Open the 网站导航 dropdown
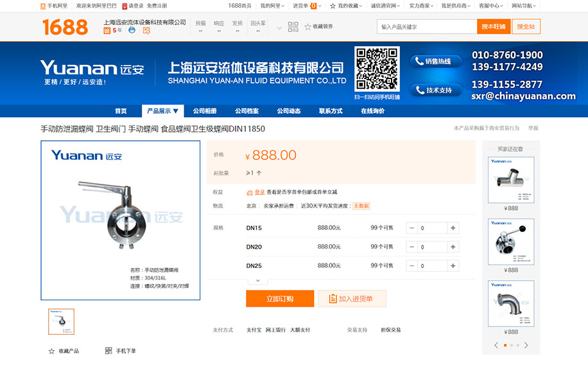This screenshot has width=588, height=367. [524, 6]
